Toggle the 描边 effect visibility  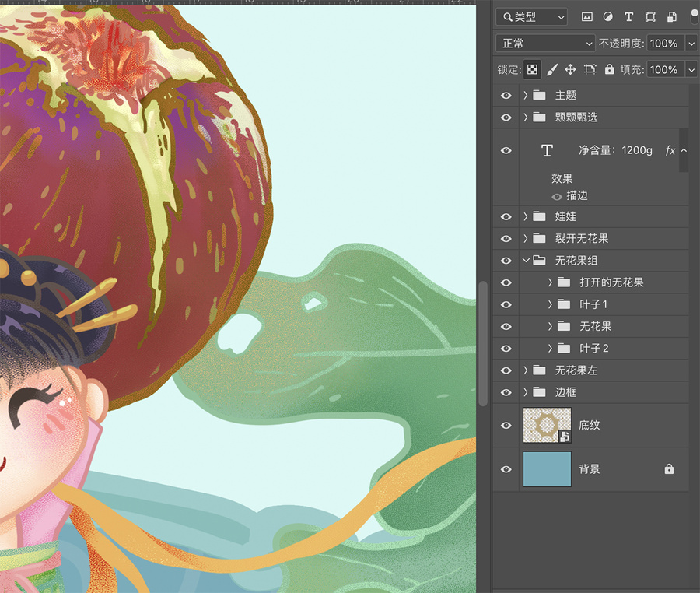click(557, 196)
